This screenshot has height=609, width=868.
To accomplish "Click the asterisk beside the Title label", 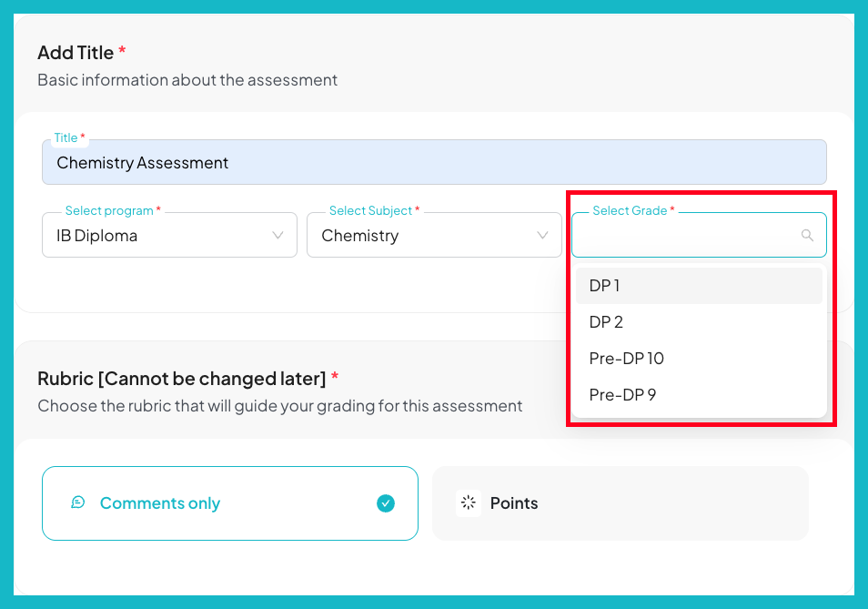I will click(x=83, y=137).
